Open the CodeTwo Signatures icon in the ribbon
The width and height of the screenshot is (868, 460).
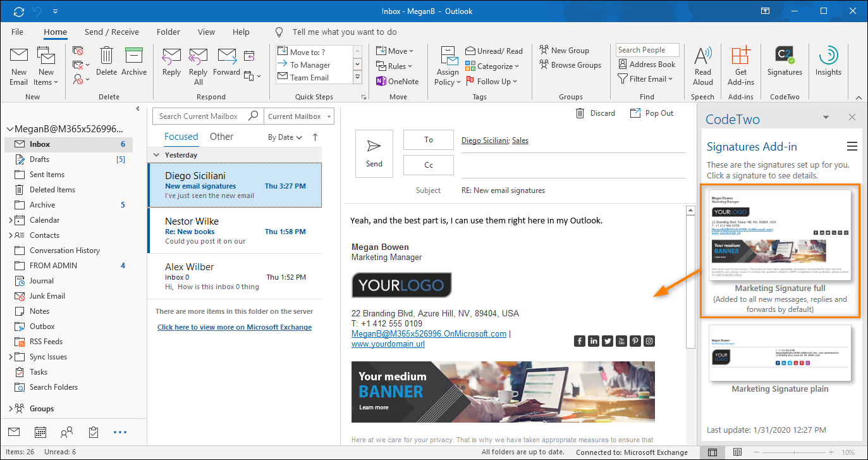point(784,63)
